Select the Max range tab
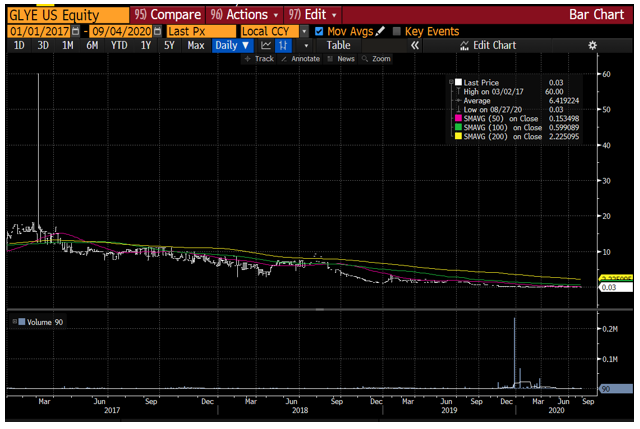This screenshot has width=640, height=429. click(196, 45)
